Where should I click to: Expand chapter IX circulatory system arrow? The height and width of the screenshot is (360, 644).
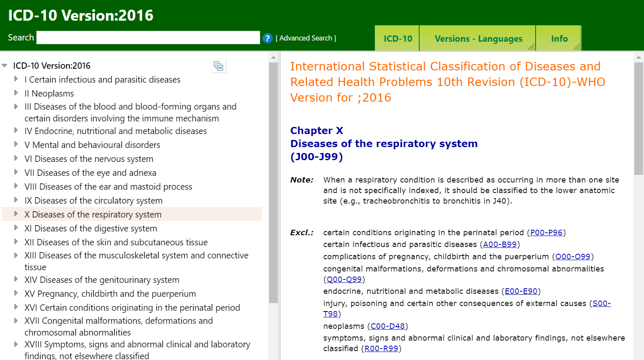click(x=16, y=200)
